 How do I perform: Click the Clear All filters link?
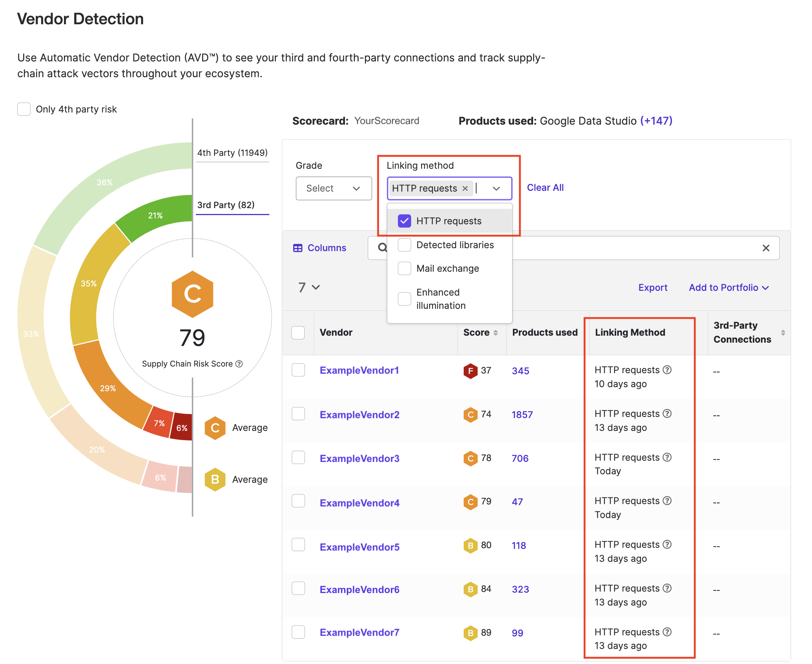545,188
